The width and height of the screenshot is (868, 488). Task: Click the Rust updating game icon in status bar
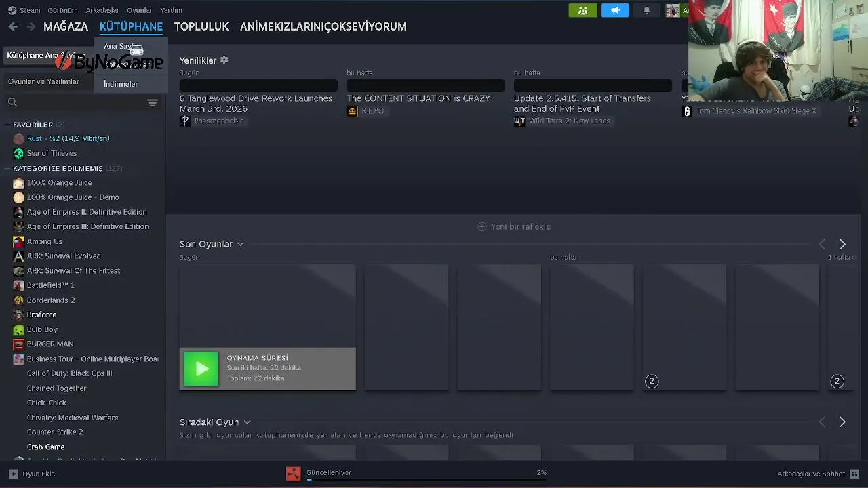[x=294, y=474]
